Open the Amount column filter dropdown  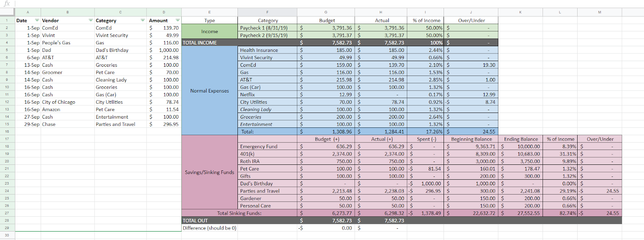178,21
